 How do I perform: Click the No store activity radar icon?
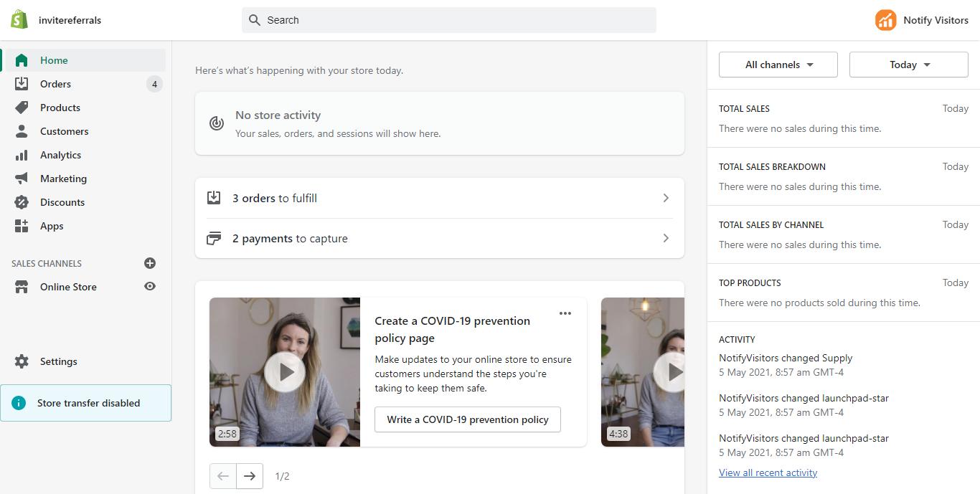[x=216, y=123]
